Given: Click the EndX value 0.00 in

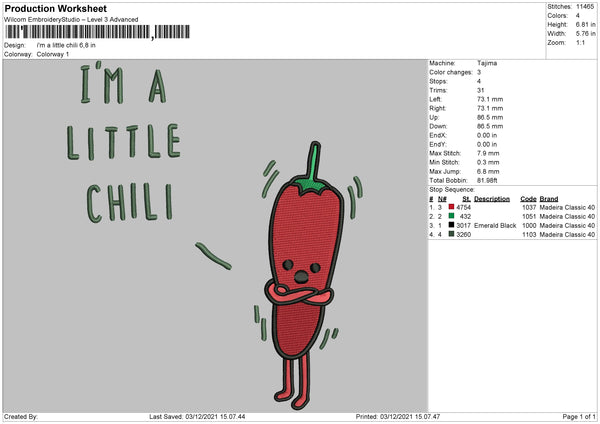Looking at the screenshot, I should pyautogui.click(x=487, y=135).
